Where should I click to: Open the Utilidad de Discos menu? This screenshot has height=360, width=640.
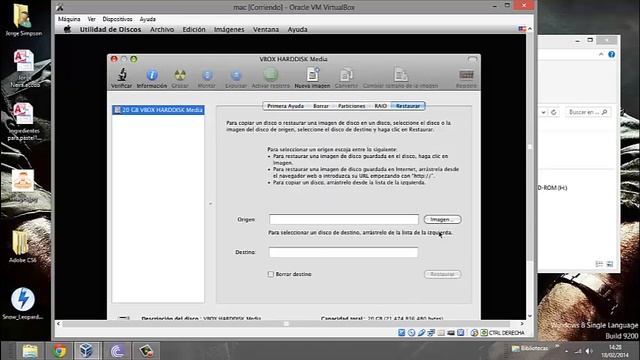(x=110, y=29)
